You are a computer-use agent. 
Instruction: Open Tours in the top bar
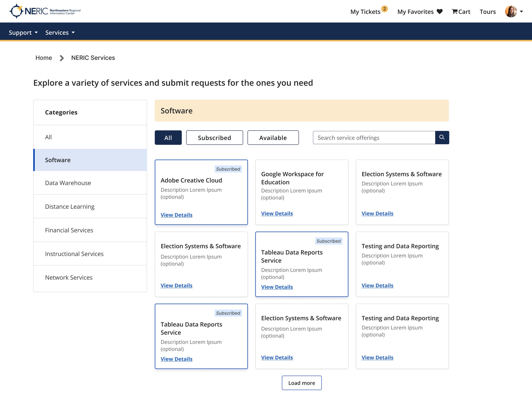[x=488, y=12]
